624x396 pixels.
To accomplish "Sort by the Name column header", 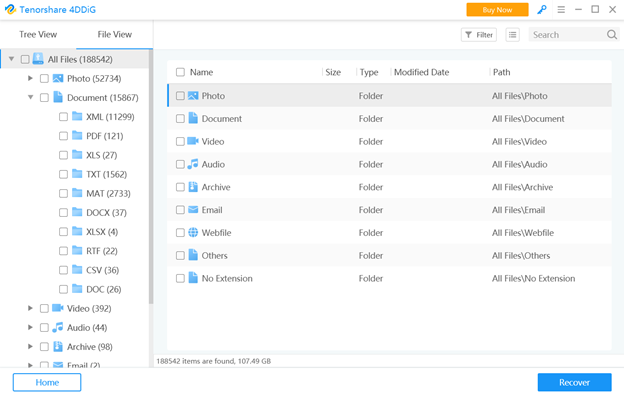I will (201, 72).
